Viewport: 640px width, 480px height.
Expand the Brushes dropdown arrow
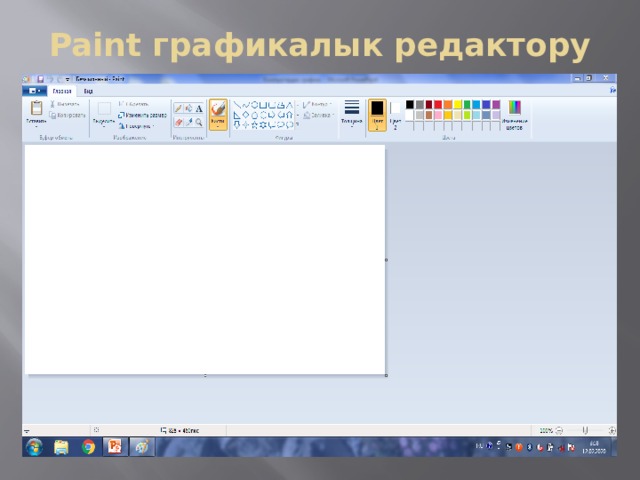[218, 127]
